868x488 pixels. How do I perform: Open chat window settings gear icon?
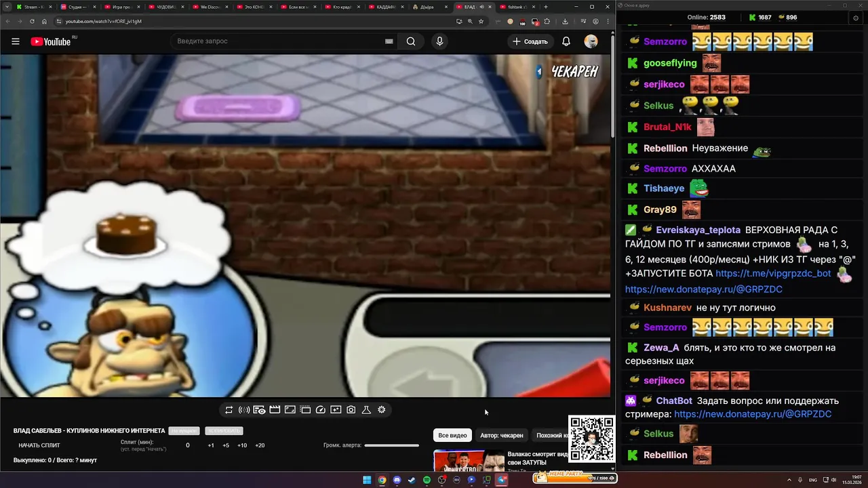(855, 18)
